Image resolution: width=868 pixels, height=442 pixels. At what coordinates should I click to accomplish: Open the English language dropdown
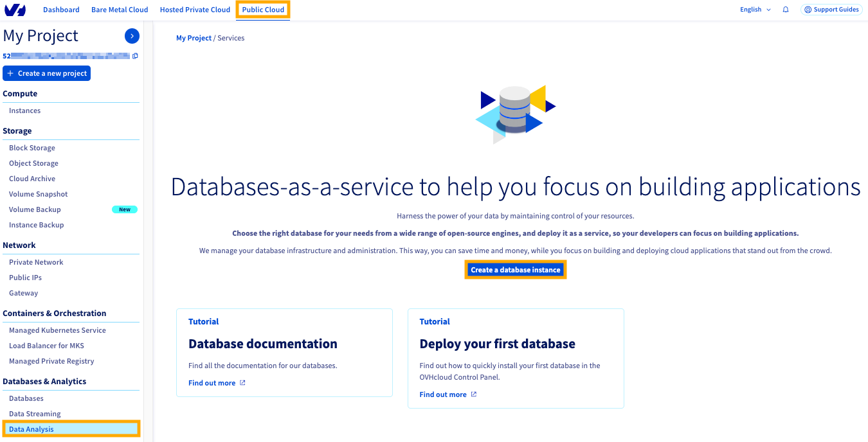[755, 9]
